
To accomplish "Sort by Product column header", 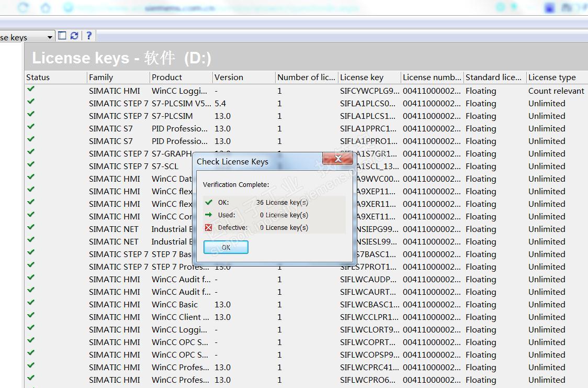I will 181,77.
